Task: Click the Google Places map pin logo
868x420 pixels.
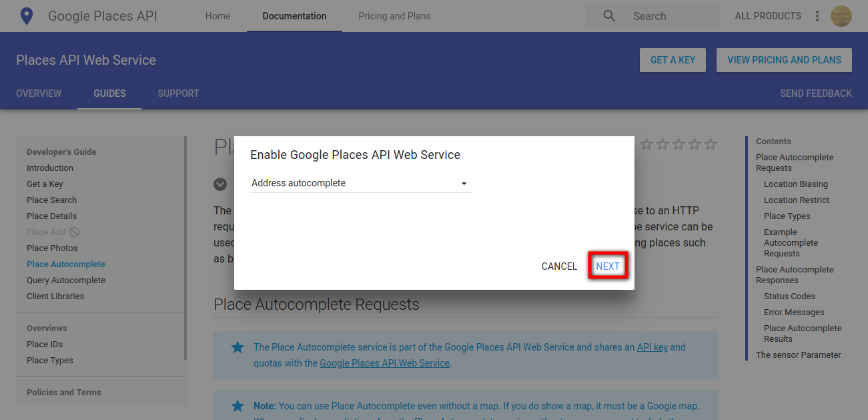Action: (26, 16)
